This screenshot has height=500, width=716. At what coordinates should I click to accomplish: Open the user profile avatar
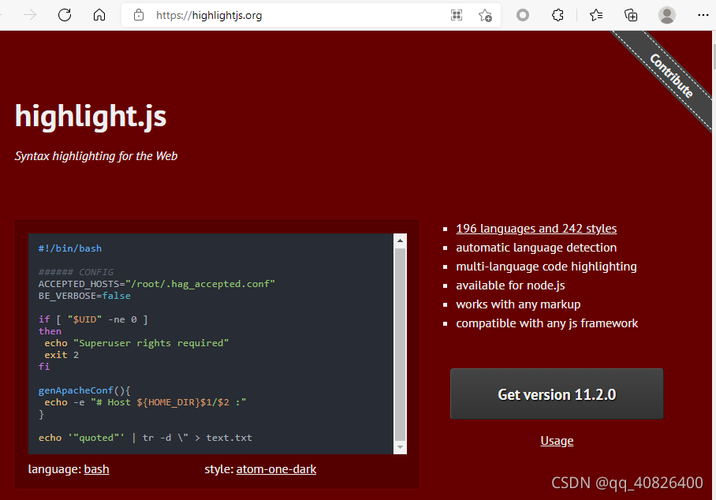[667, 15]
